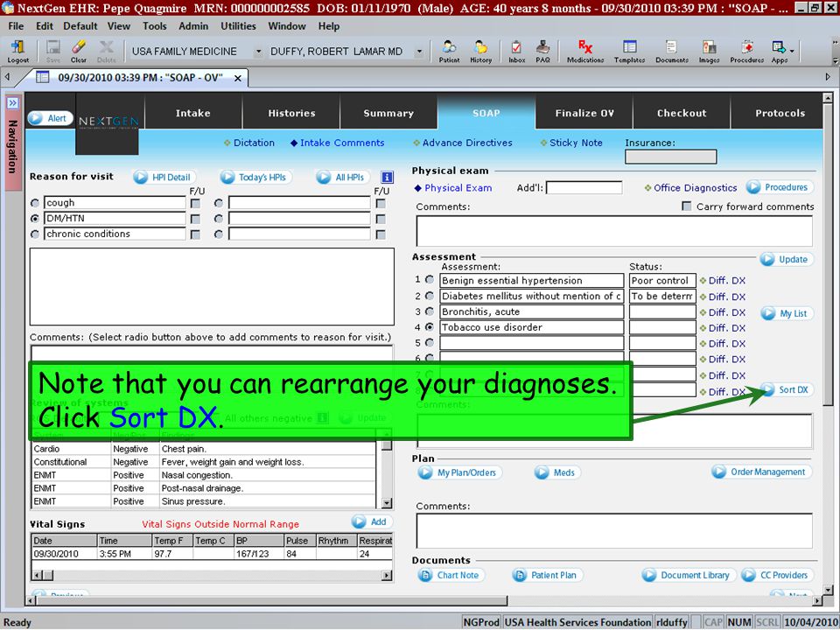The height and width of the screenshot is (630, 840).
Task: Expand the Navigation panel chevron icon
Action: tap(12, 102)
